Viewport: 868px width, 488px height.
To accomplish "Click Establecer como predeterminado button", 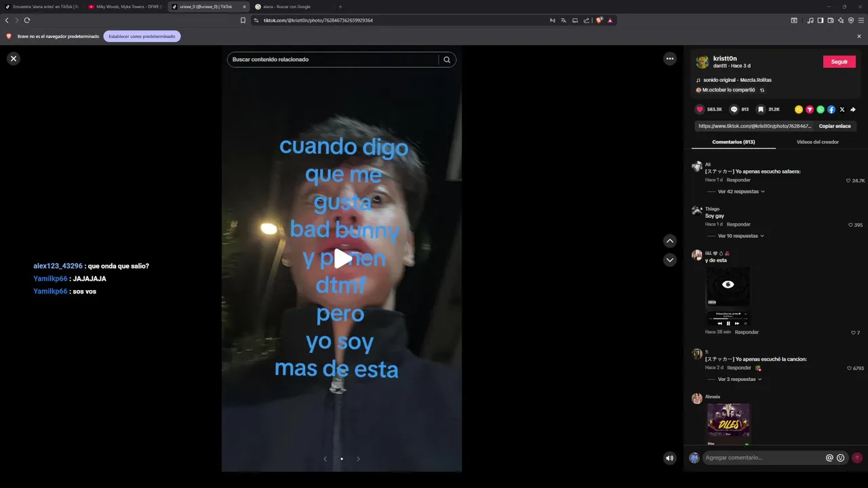I will (x=142, y=36).
